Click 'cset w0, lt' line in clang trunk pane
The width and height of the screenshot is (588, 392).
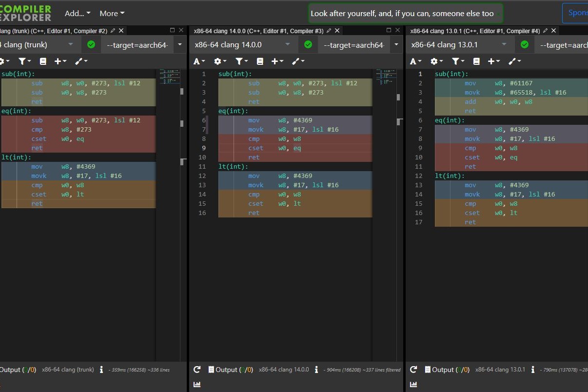(78, 194)
